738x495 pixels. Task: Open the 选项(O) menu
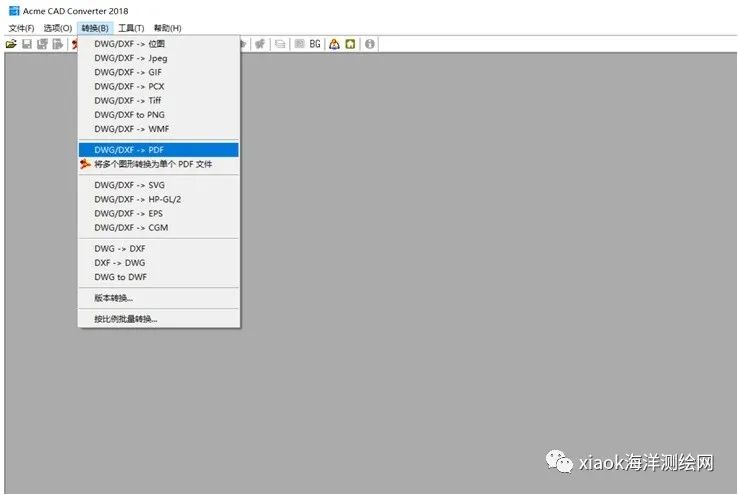(x=58, y=28)
